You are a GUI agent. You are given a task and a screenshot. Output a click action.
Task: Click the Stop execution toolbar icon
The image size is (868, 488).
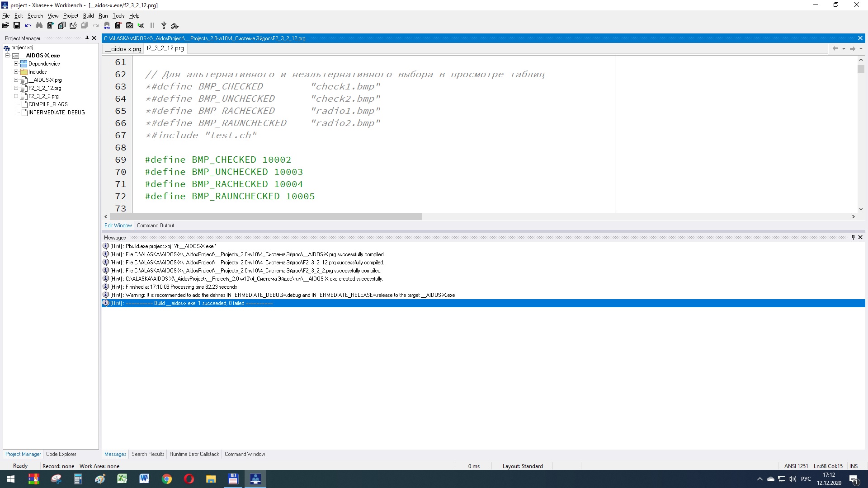(x=165, y=26)
